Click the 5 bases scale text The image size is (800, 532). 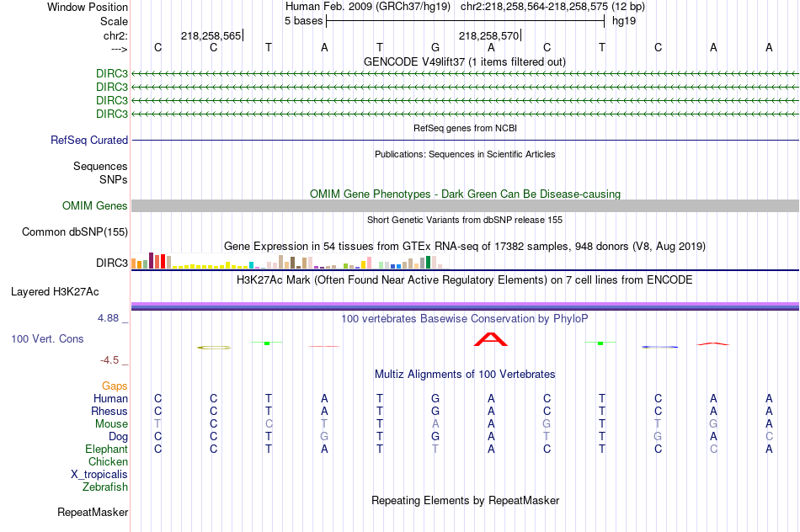(303, 21)
